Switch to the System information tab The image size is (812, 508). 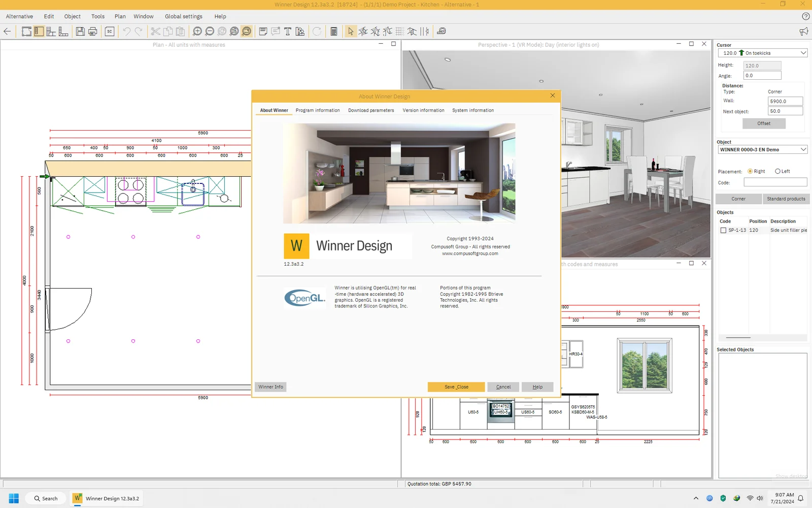pos(472,110)
